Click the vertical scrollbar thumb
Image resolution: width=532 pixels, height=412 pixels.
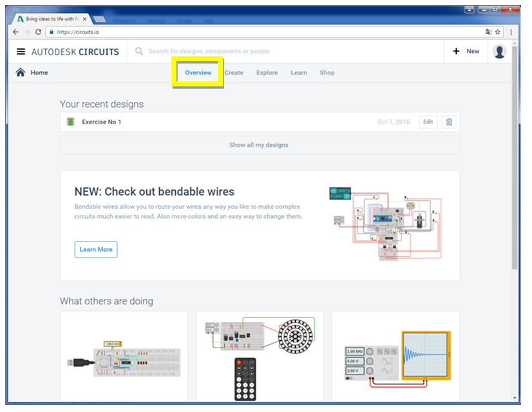click(515, 158)
